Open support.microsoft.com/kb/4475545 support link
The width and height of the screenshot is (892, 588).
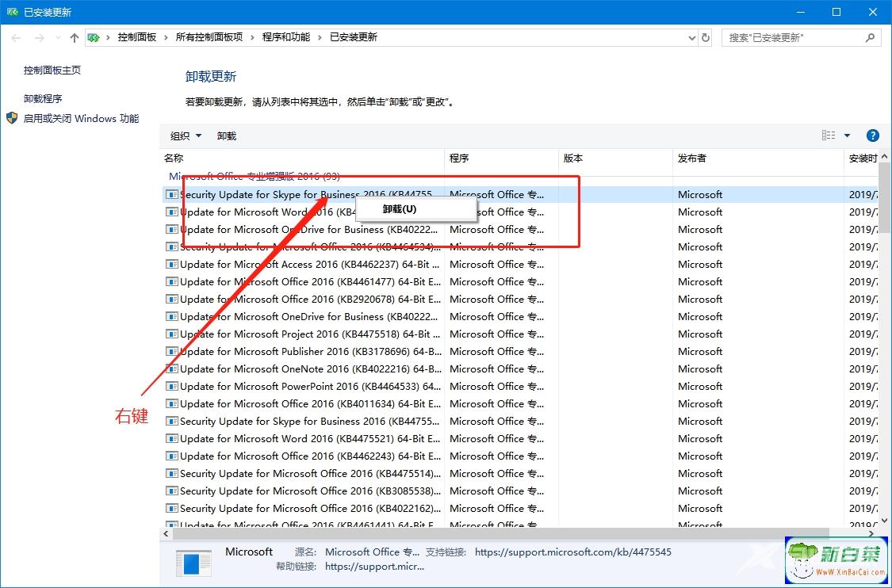tap(572, 552)
